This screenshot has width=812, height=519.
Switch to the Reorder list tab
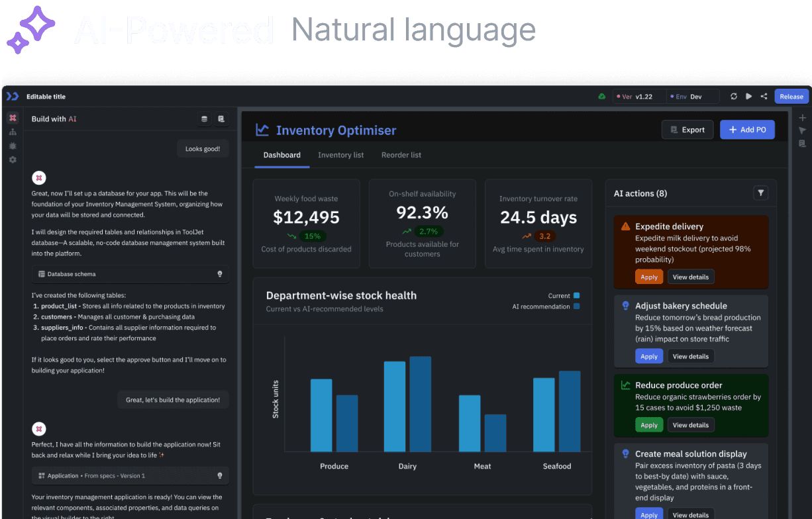point(401,155)
